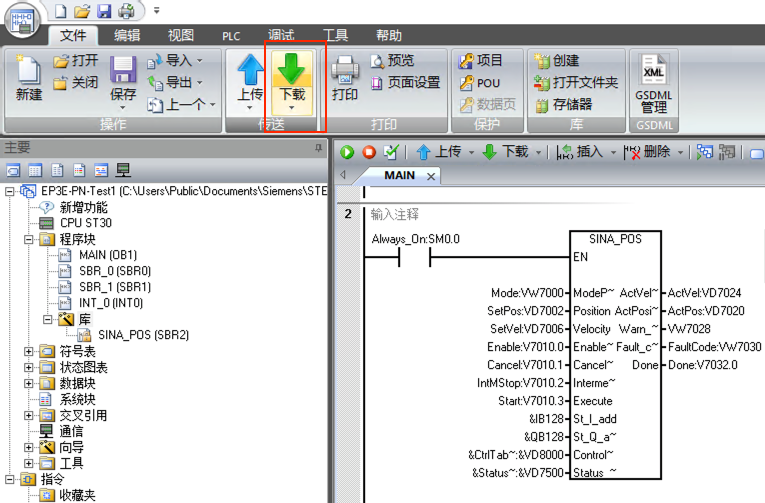Open the 编辑 (Edit) ribbon tab
The height and width of the screenshot is (503, 765).
tap(127, 35)
